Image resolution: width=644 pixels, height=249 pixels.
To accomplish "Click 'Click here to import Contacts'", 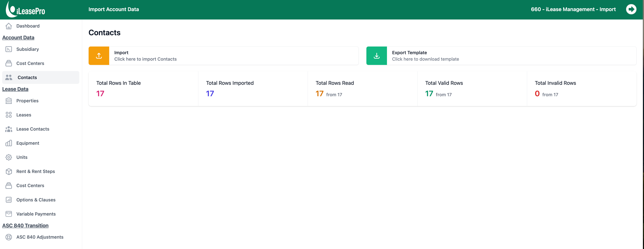I will (x=146, y=59).
